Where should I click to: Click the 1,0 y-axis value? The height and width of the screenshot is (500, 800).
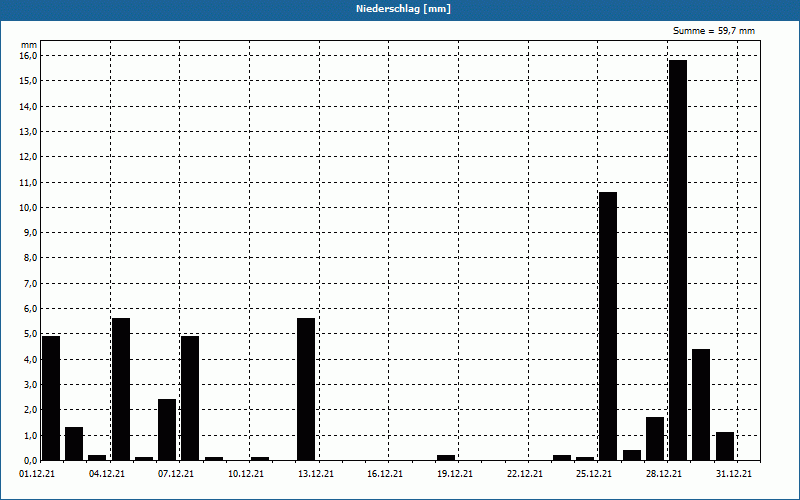(31, 436)
